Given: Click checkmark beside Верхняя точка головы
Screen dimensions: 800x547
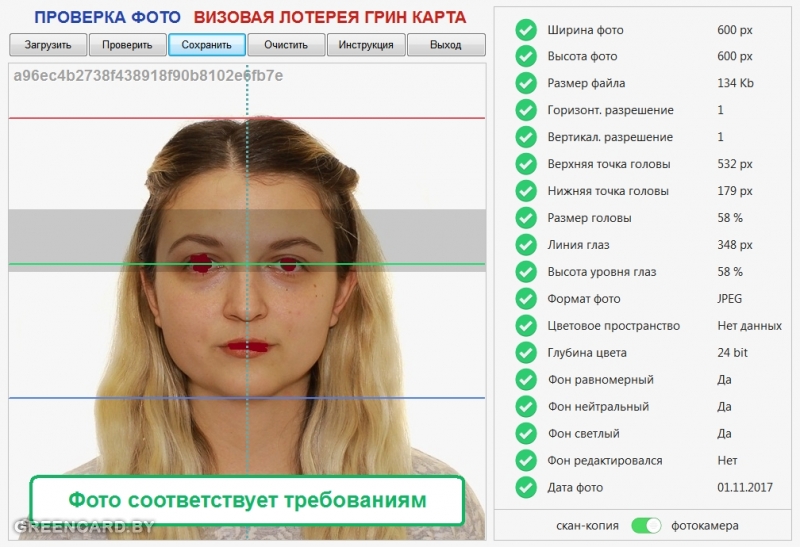Looking at the screenshot, I should (526, 164).
